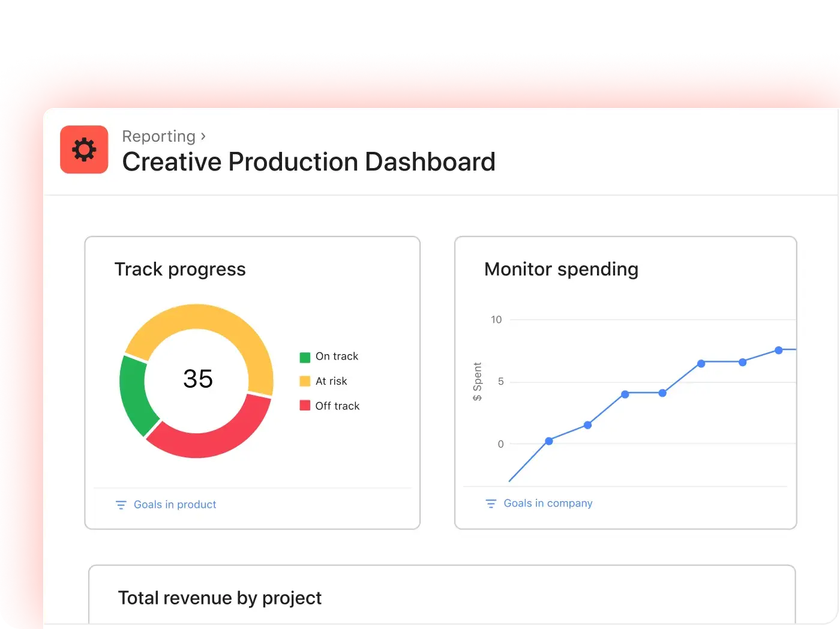
Task: Click the Monitor spending chart title
Action: [x=561, y=269]
